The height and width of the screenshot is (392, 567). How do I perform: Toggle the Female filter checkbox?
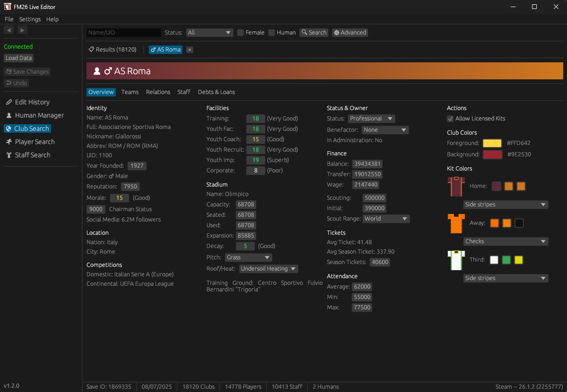(x=241, y=33)
